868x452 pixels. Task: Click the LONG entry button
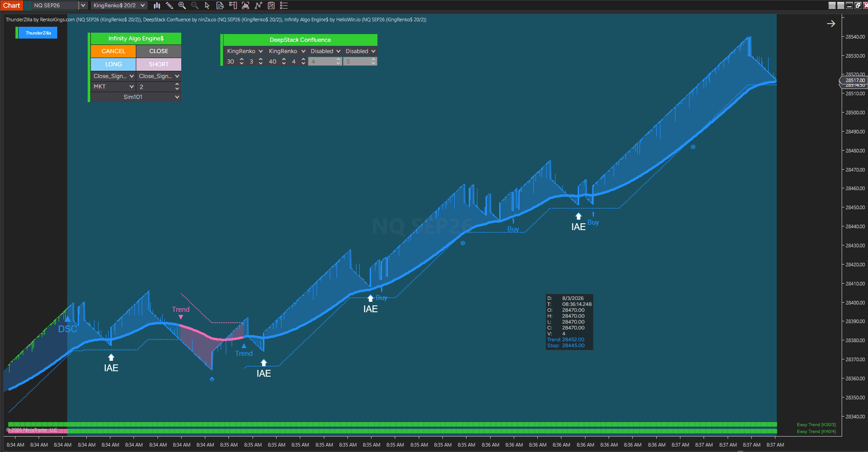[114, 64]
